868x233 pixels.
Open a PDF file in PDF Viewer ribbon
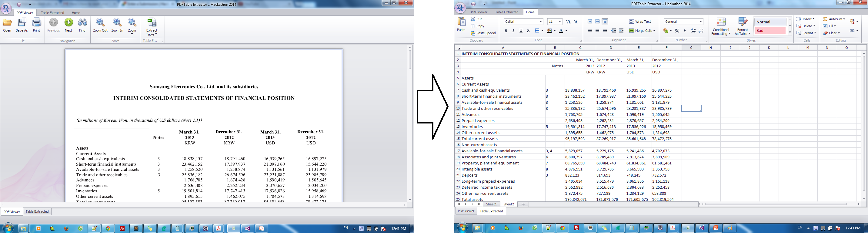[x=7, y=25]
